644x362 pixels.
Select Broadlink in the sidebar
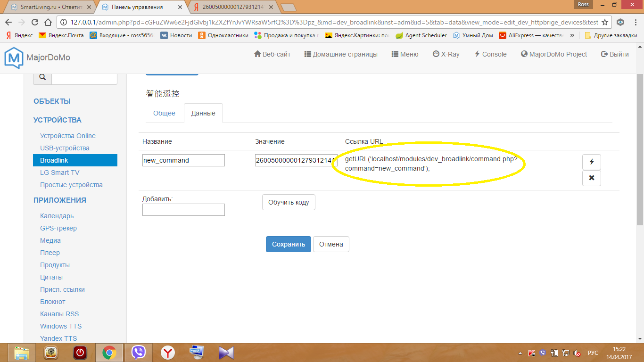75,160
